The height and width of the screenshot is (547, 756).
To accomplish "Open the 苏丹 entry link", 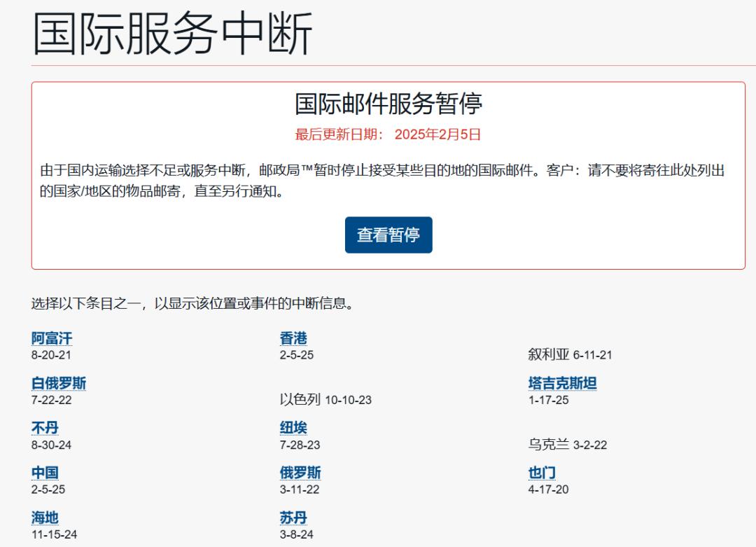I will pyautogui.click(x=293, y=518).
